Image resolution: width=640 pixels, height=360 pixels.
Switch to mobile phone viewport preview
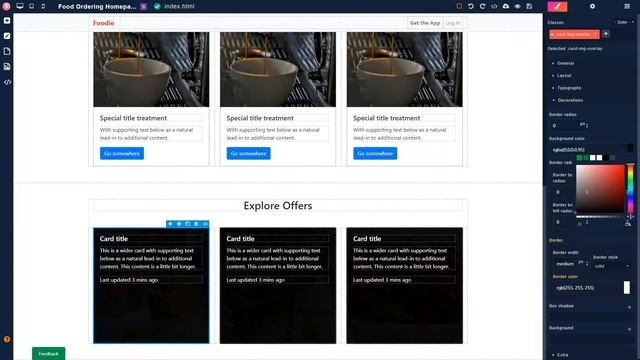tap(43, 6)
